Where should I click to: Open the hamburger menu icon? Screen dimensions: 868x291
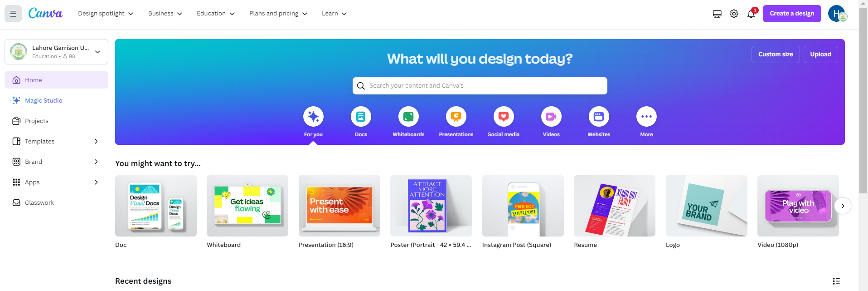tap(13, 14)
